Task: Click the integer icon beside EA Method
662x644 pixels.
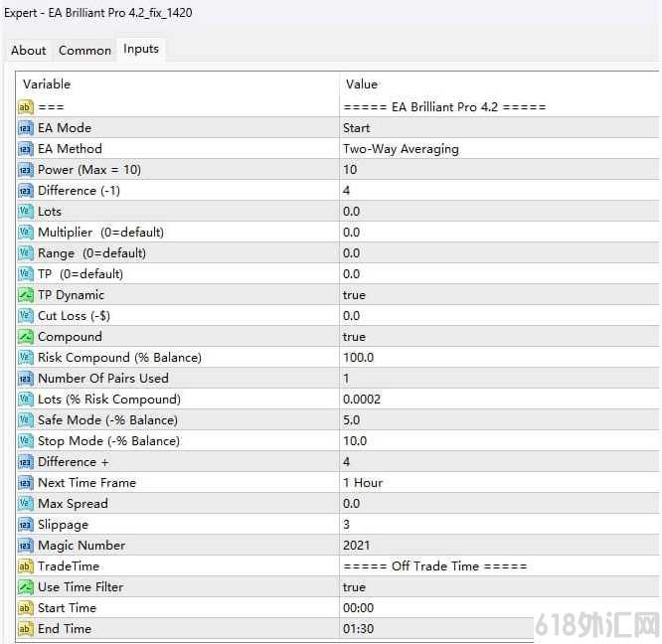Action: (x=25, y=148)
